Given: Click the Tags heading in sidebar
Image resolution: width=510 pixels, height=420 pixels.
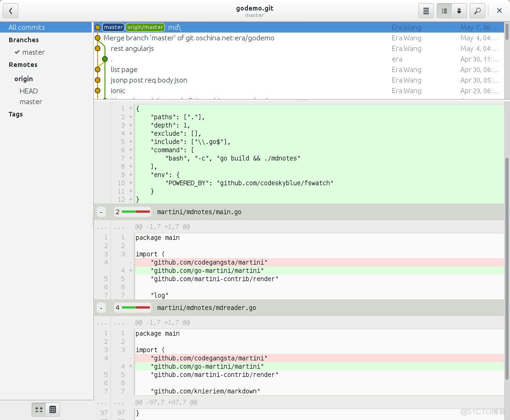Looking at the screenshot, I should [x=16, y=114].
